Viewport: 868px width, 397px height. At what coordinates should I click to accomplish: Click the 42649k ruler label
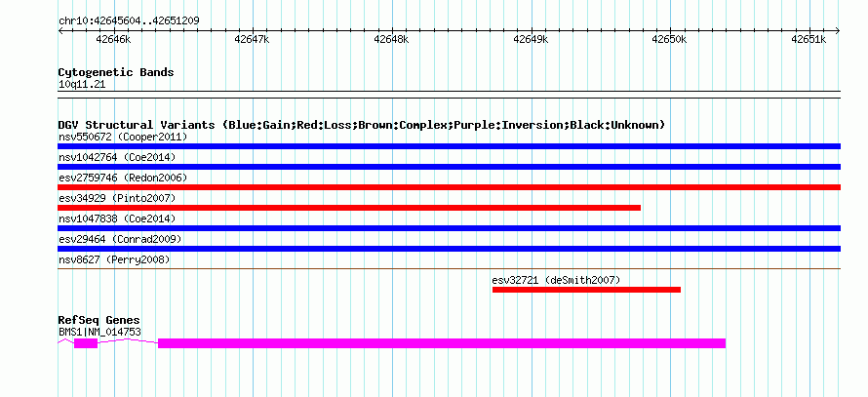(x=531, y=40)
